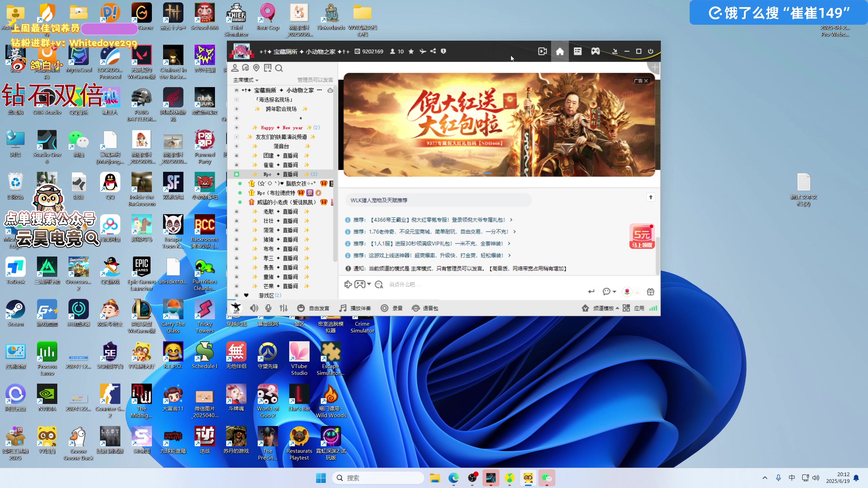This screenshot has width=868, height=488.
Task: Expand the 跨年歌会现场 channel node
Action: point(236,109)
